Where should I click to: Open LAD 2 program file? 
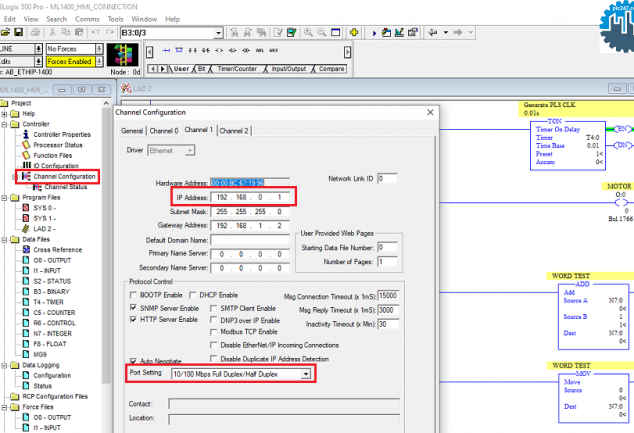coord(44,229)
